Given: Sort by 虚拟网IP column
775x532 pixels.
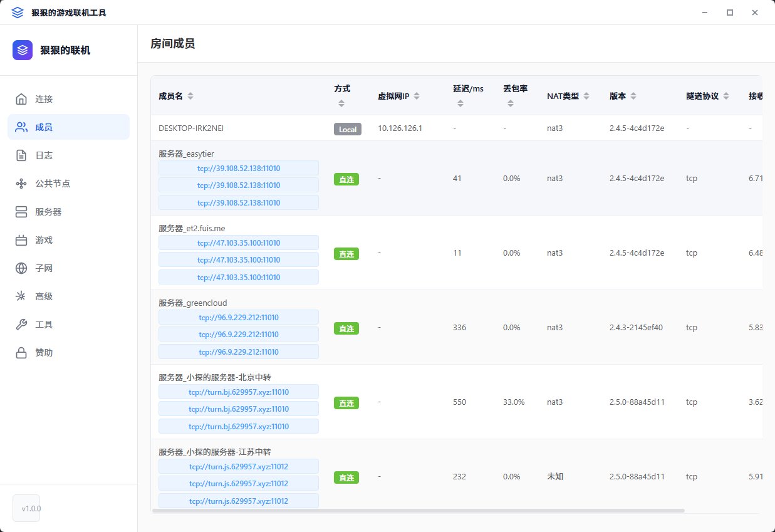Looking at the screenshot, I should [417, 96].
